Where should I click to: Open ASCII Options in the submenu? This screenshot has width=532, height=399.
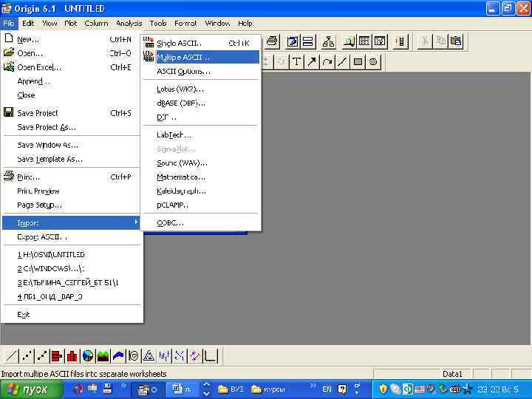(x=201, y=72)
